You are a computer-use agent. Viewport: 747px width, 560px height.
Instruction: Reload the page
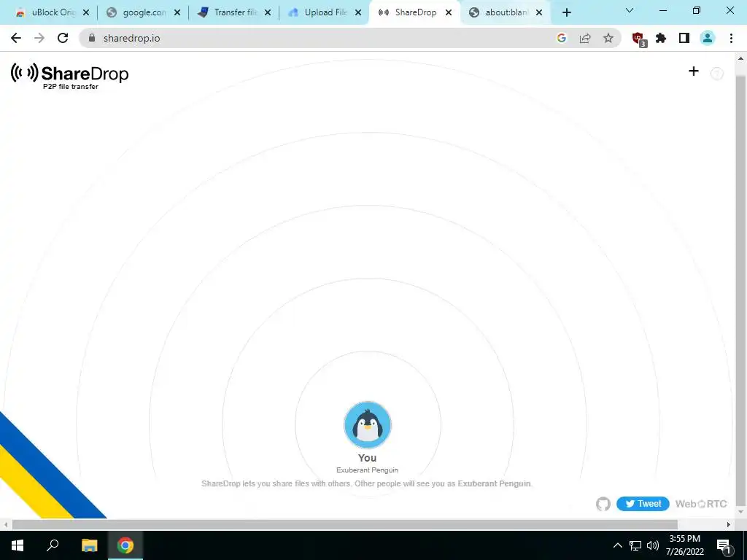click(63, 38)
